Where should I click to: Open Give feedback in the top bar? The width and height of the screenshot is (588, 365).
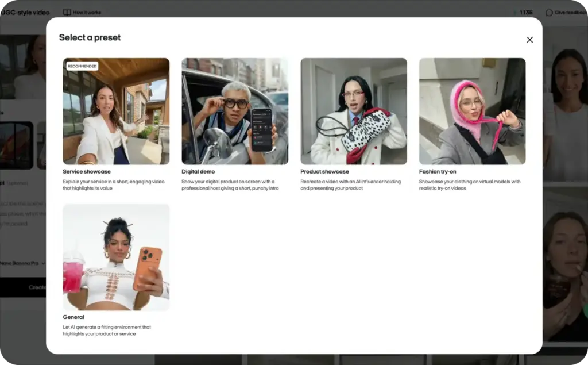point(566,13)
